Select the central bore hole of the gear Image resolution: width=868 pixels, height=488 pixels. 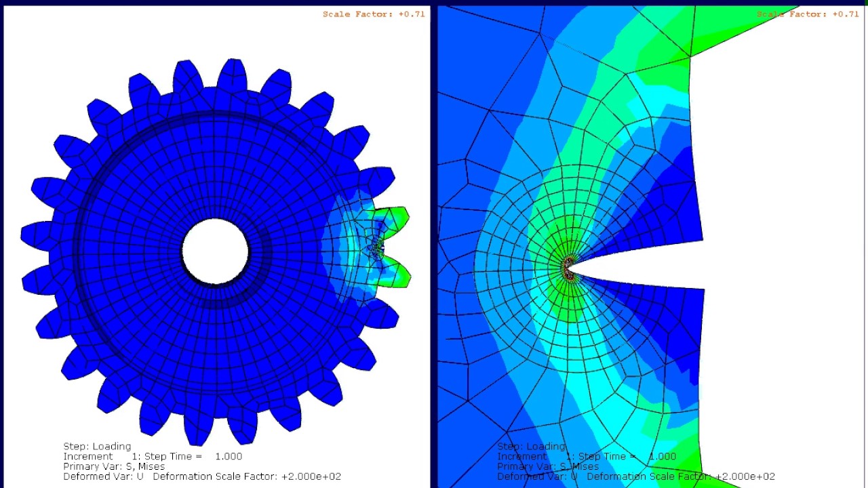(216, 251)
